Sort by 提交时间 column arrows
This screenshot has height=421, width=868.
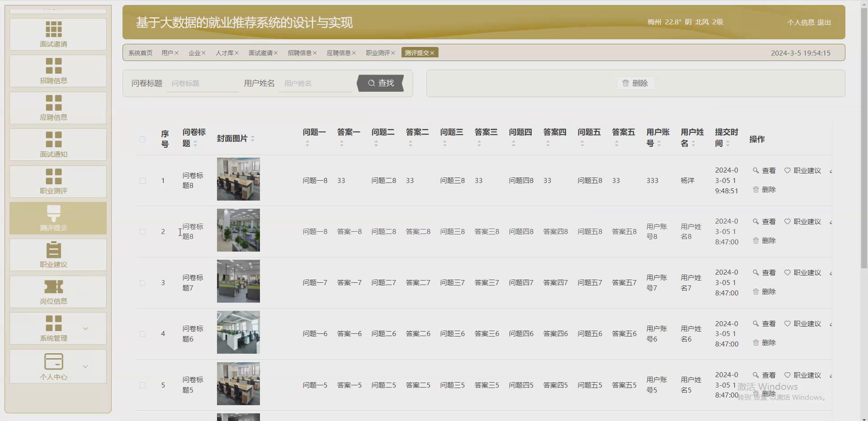pos(728,144)
